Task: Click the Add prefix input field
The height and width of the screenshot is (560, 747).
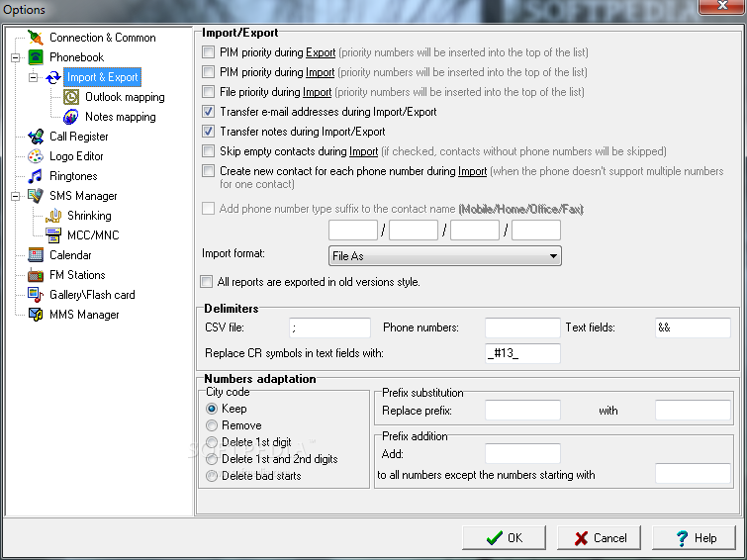Action: 522,454
